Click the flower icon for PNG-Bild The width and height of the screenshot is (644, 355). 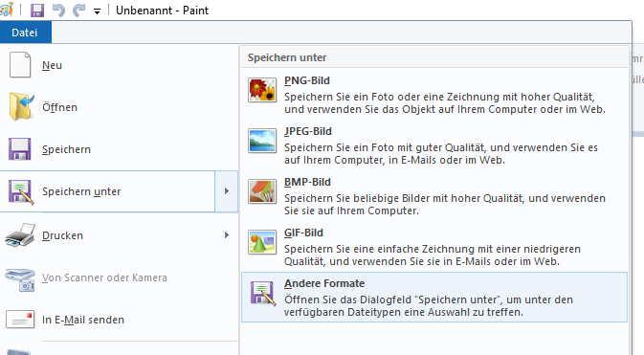(x=262, y=90)
